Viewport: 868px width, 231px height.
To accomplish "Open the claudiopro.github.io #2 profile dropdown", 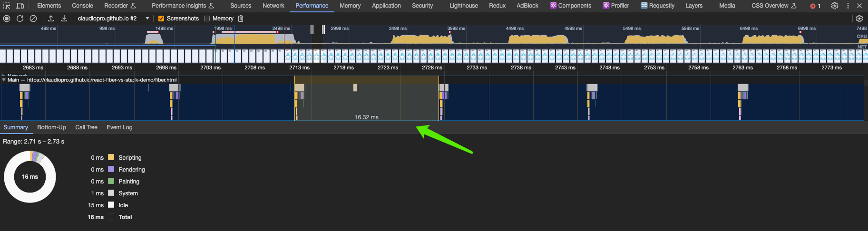I will (113, 19).
